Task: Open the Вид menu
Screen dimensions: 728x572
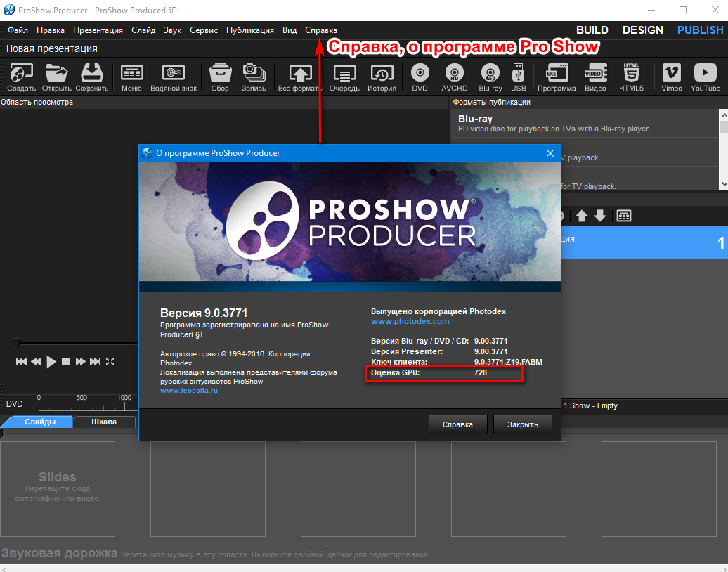Action: (x=290, y=30)
